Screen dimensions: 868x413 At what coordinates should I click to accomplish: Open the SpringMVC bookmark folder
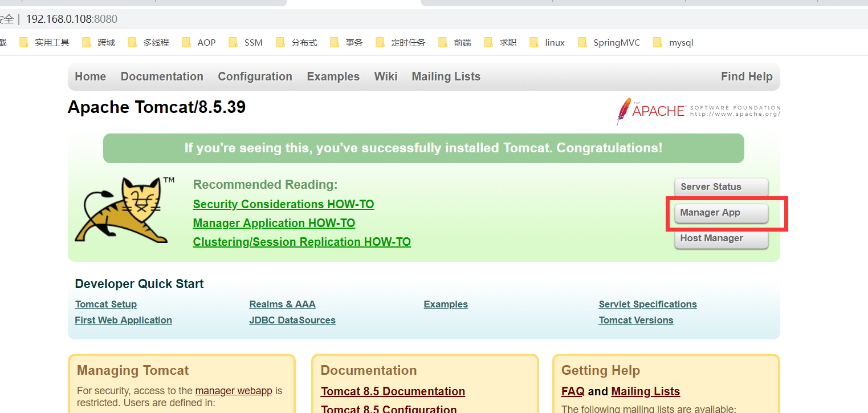[609, 42]
